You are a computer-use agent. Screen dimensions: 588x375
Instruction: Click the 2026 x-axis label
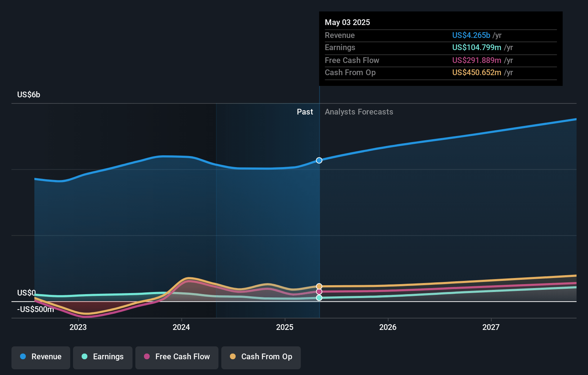pos(388,327)
